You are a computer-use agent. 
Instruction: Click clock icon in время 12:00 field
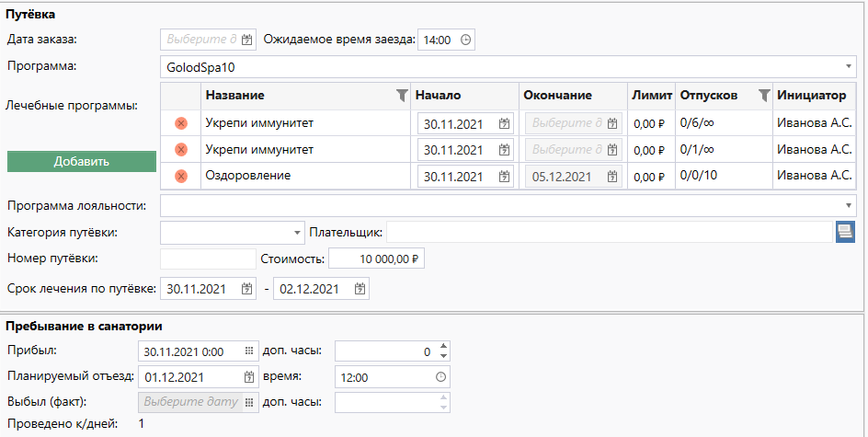tap(440, 377)
